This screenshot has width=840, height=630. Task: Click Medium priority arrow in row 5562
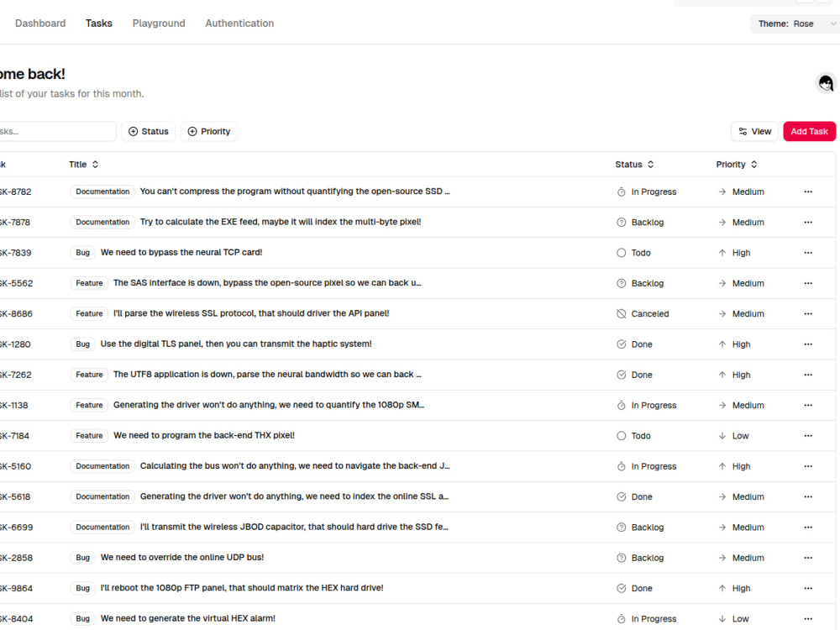(x=722, y=283)
